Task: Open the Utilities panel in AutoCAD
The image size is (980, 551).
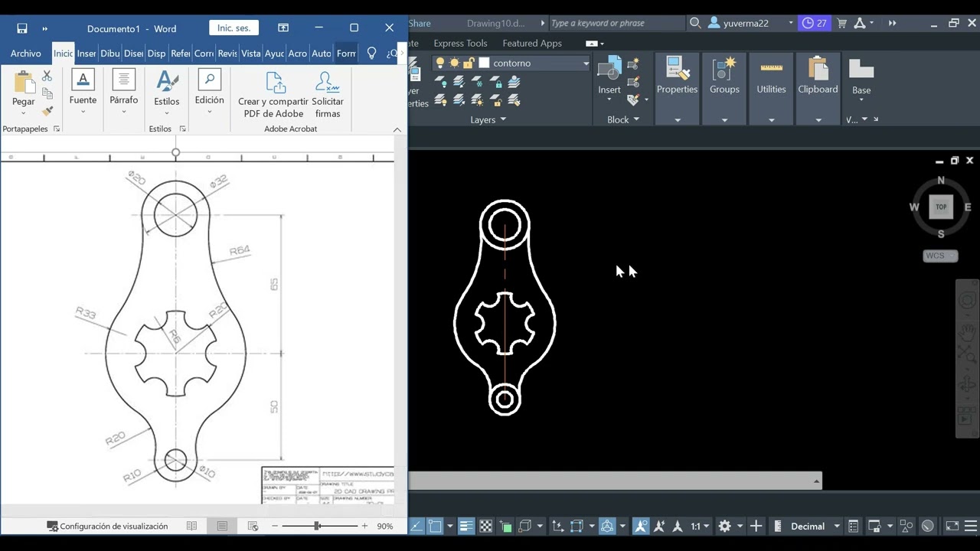Action: [x=771, y=88]
